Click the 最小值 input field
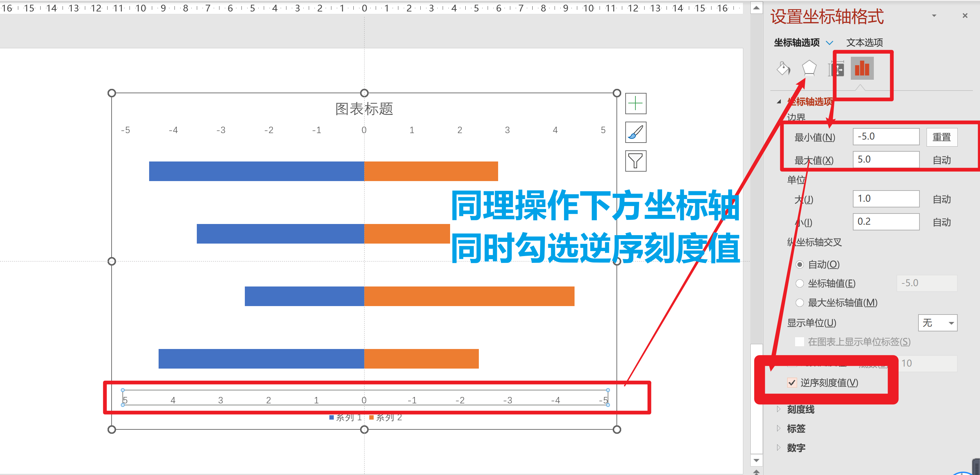 (886, 137)
